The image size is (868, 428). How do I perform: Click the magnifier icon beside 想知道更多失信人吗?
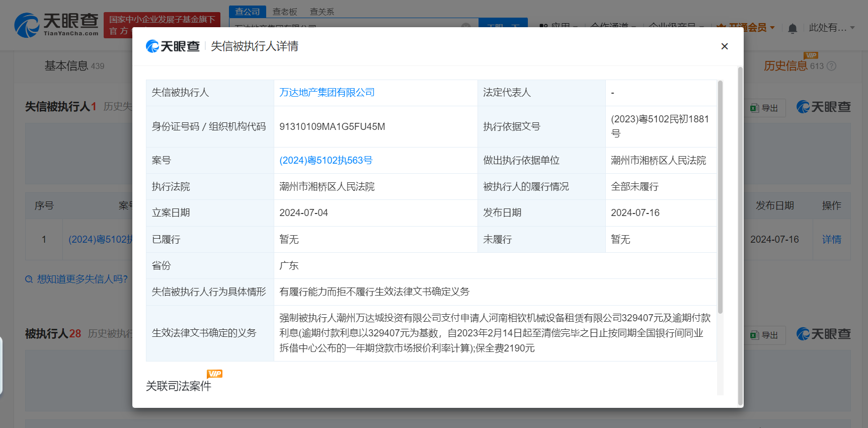(29, 279)
